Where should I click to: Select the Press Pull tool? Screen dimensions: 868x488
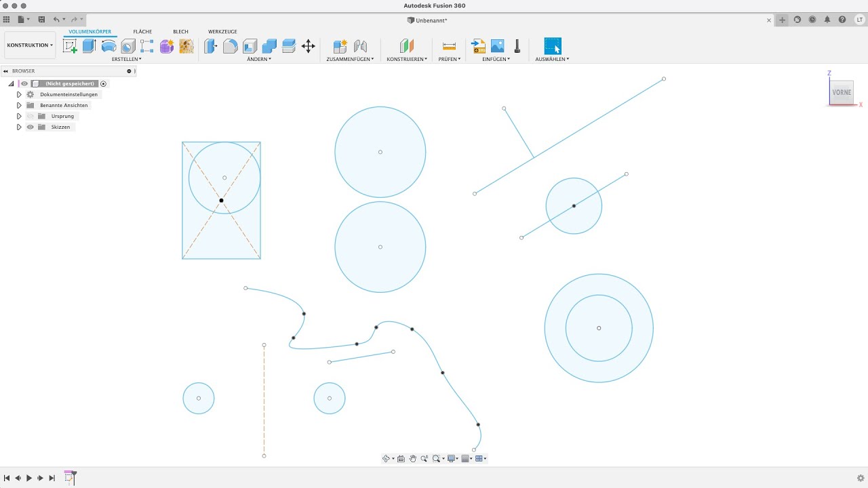211,46
